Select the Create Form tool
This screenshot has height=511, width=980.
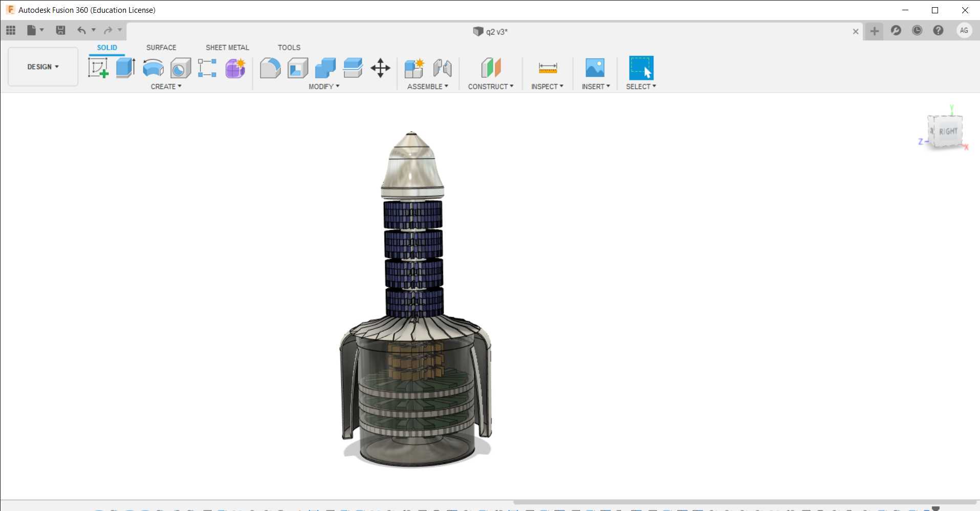tap(235, 68)
